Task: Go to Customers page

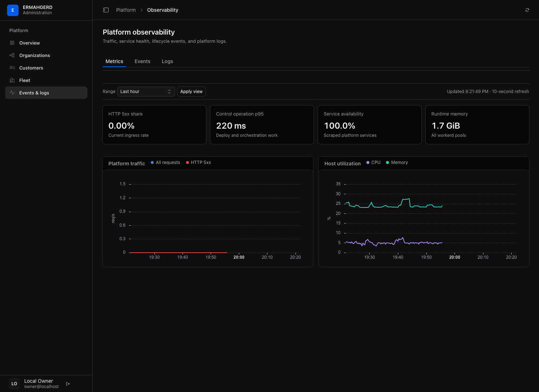Action: click(46, 68)
